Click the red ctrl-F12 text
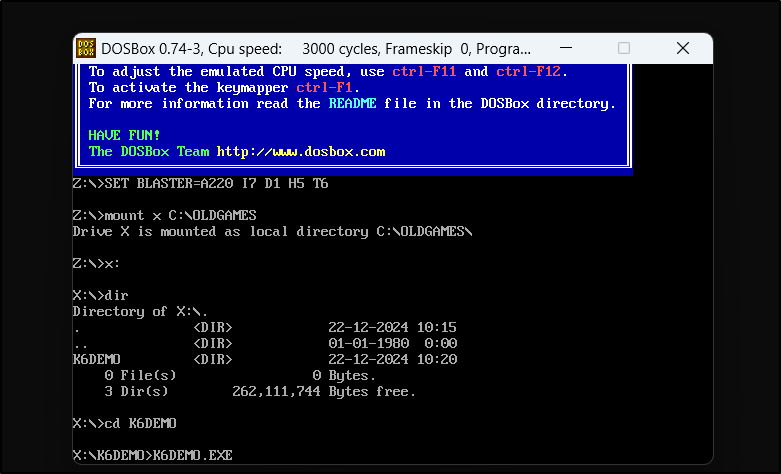The width and height of the screenshot is (781, 474). click(x=528, y=71)
